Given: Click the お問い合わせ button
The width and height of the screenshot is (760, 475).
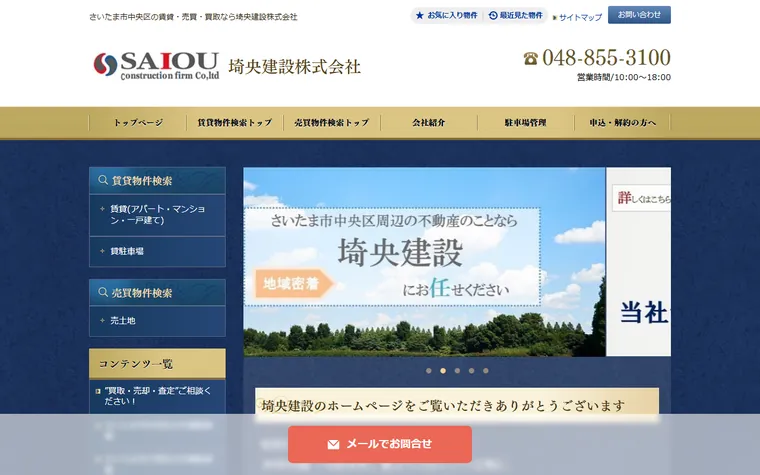Looking at the screenshot, I should click(639, 15).
